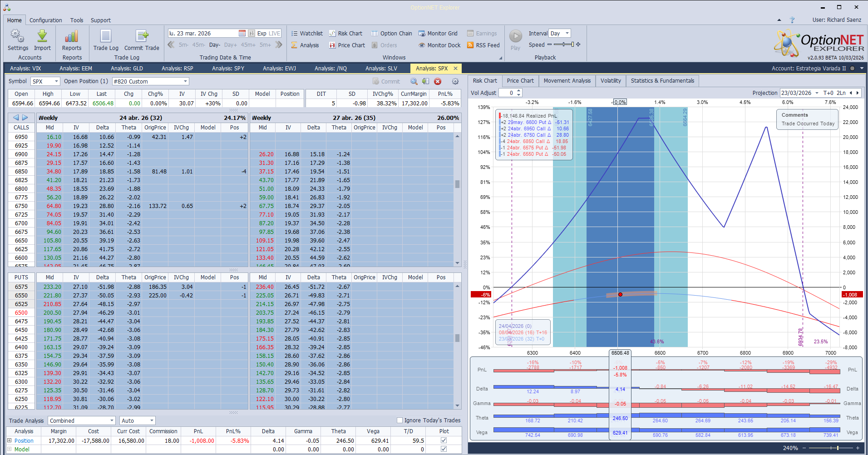Adjust the playback Speed slider
The height and width of the screenshot is (455, 868).
(x=565, y=45)
